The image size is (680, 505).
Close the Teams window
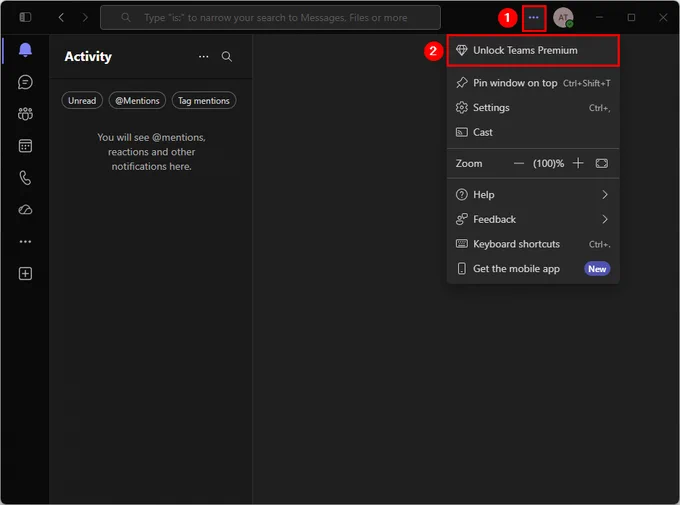coord(663,17)
